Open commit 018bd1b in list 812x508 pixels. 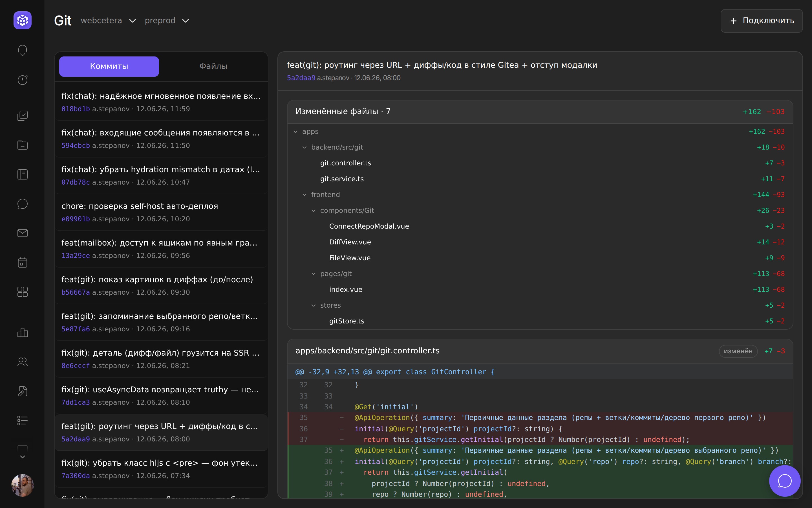tap(161, 102)
